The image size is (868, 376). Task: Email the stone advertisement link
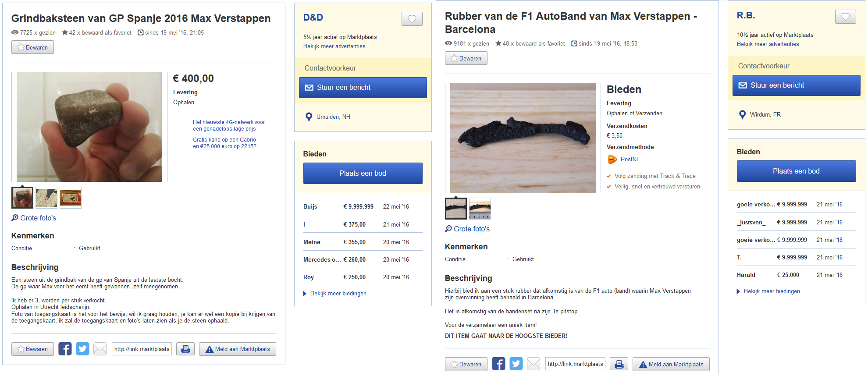point(100,349)
